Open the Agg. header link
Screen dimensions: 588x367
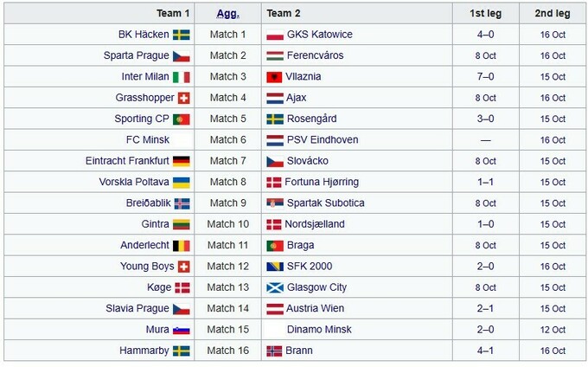[227, 14]
